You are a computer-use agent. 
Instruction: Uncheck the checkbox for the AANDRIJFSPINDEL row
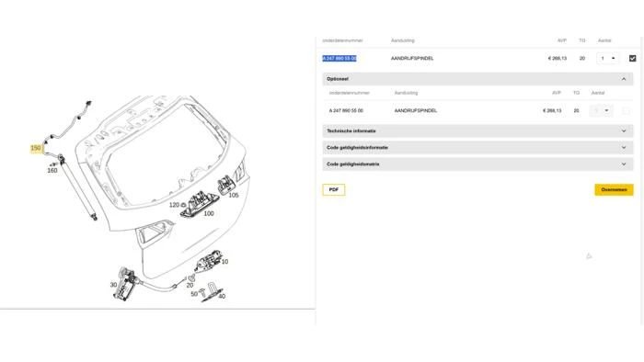pos(633,58)
